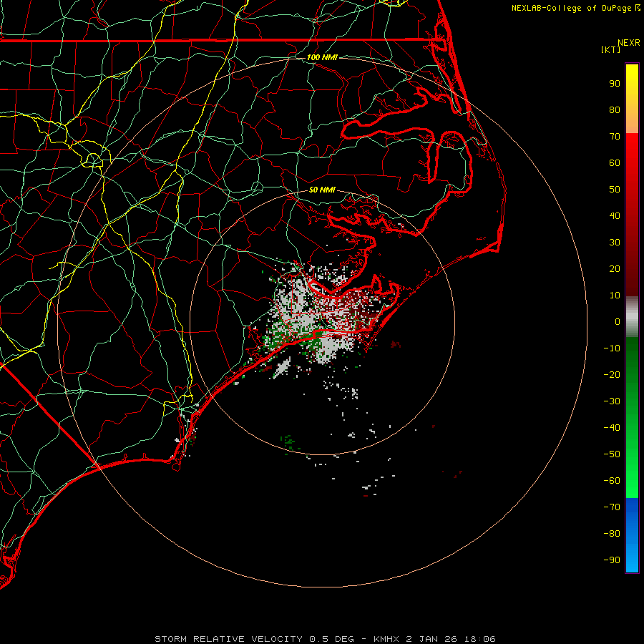
Task: Click the 50 NMI range ring label
Action: coord(322,190)
